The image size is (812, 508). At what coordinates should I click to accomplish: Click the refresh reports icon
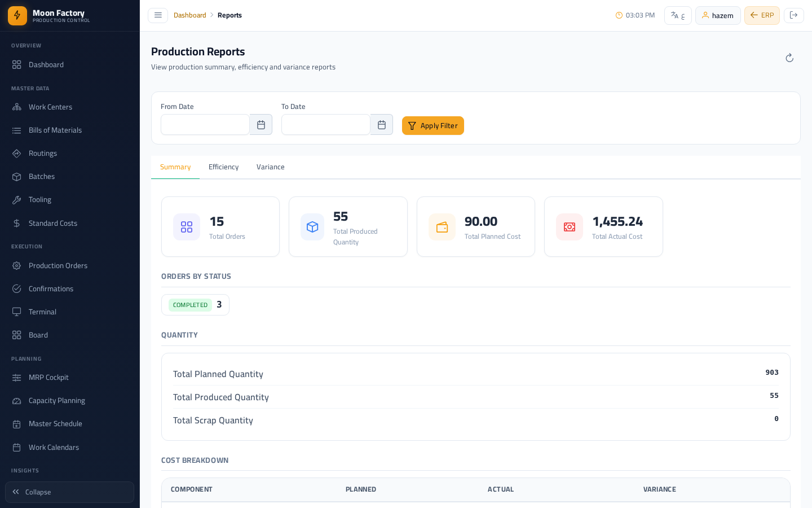tap(789, 58)
